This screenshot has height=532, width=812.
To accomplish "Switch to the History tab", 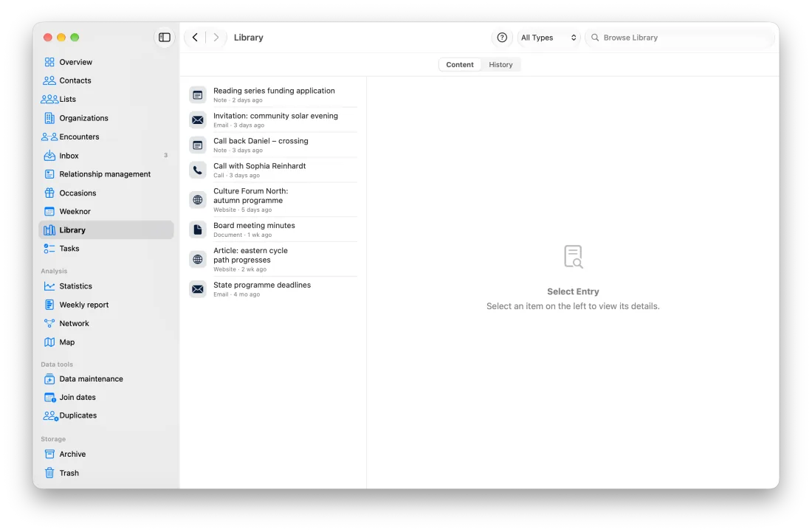I will (x=500, y=65).
